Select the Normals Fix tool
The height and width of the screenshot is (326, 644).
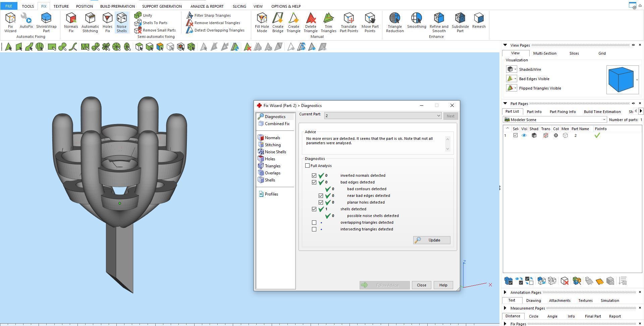(x=71, y=22)
